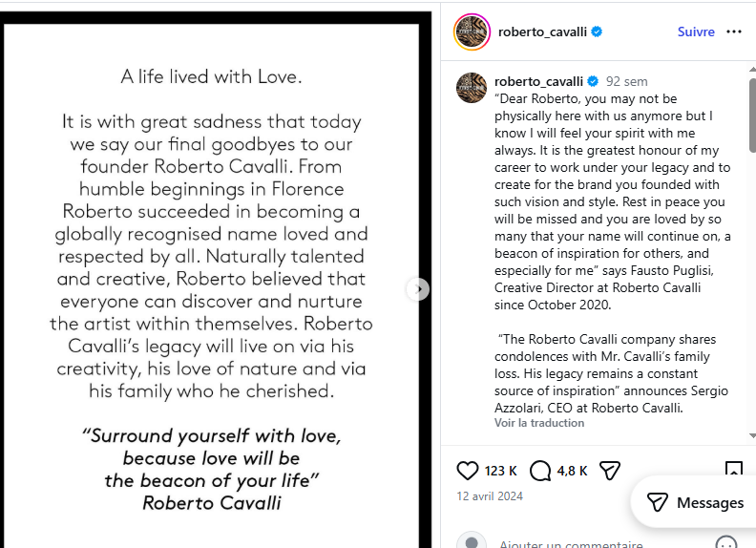The image size is (756, 548).
Task: Save the post with the bookmark icon
Action: pos(733,470)
